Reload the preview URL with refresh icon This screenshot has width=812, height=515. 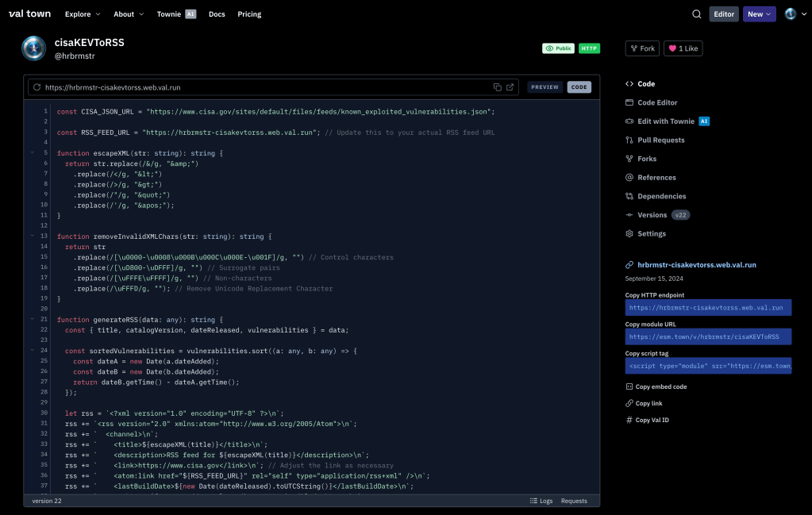click(x=37, y=87)
